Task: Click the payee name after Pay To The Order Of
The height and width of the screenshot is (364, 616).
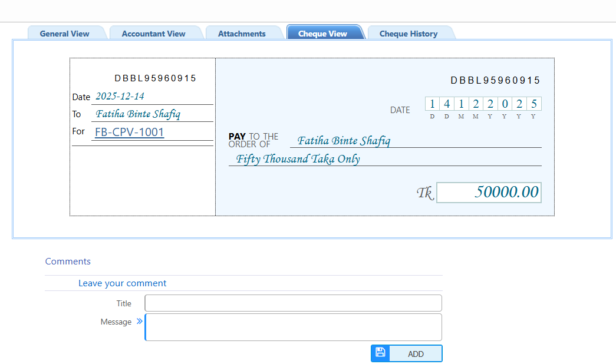Action: [343, 141]
